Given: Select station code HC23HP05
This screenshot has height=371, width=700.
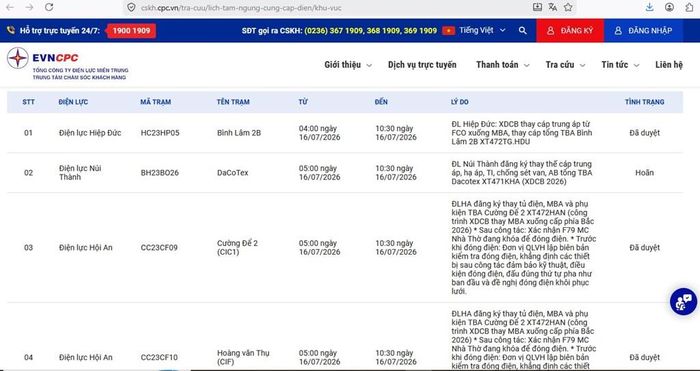Looking at the screenshot, I should coord(160,133).
